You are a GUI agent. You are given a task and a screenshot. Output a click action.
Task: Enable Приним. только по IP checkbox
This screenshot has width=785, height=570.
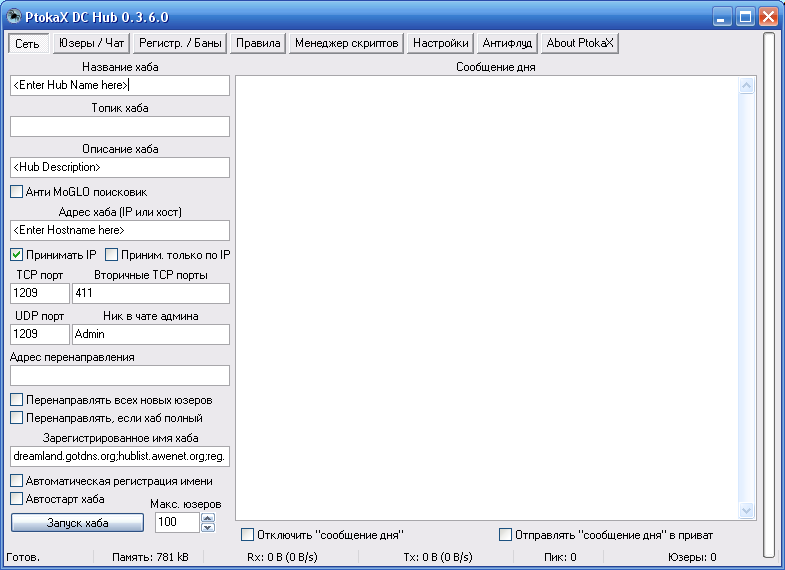tap(111, 255)
